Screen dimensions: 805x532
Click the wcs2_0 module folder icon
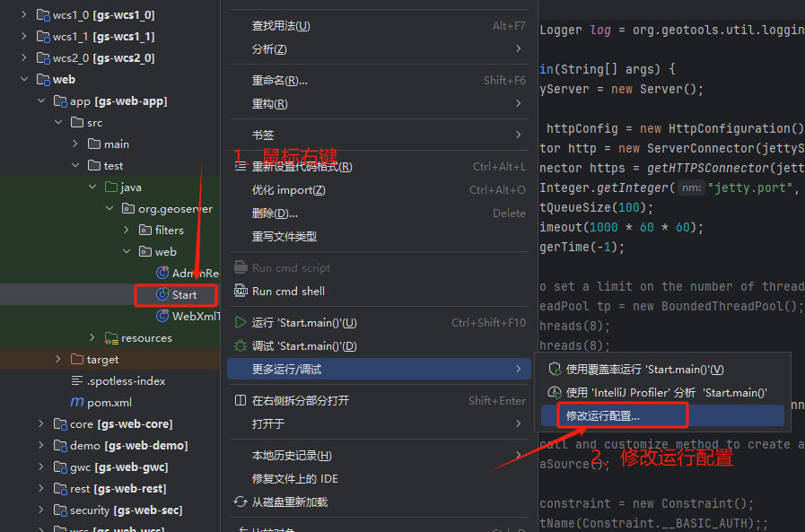click(x=43, y=58)
